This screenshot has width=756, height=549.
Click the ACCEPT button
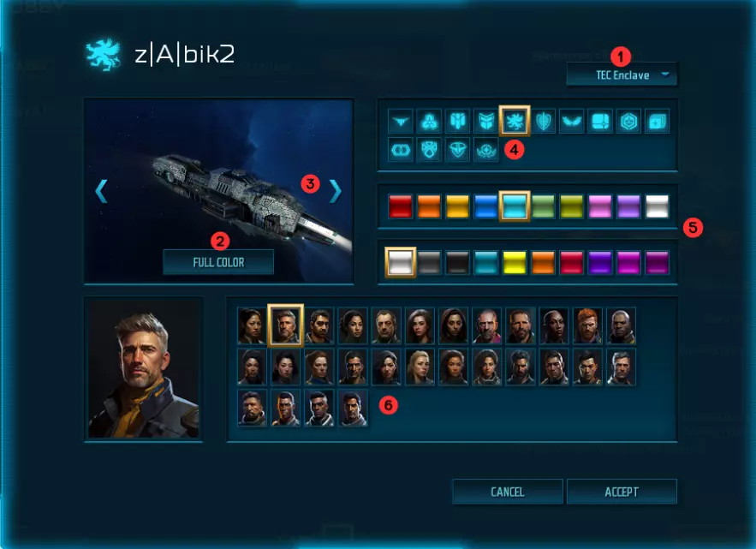(x=622, y=492)
